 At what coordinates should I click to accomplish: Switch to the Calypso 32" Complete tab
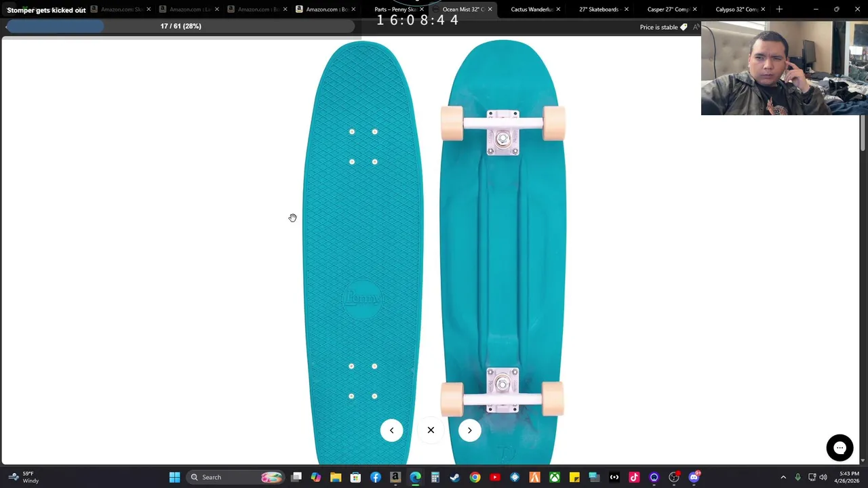pyautogui.click(x=736, y=9)
